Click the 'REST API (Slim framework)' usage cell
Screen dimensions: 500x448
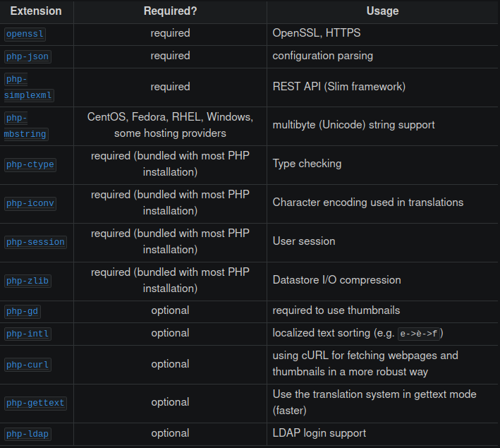tap(339, 87)
